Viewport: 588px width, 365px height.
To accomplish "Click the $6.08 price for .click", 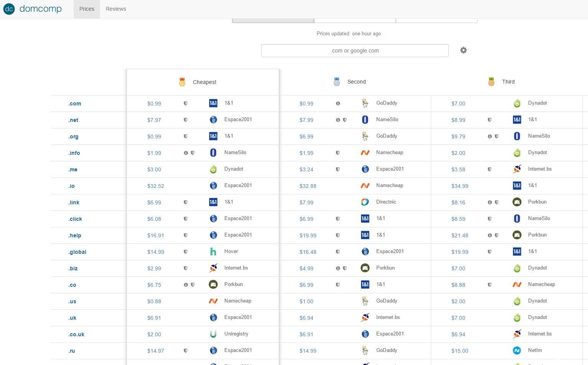I will (154, 219).
